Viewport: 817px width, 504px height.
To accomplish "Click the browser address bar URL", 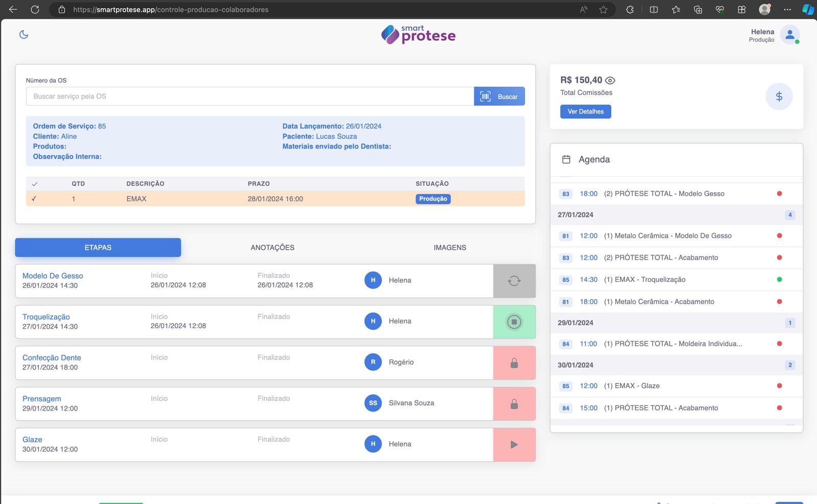I will pyautogui.click(x=171, y=10).
